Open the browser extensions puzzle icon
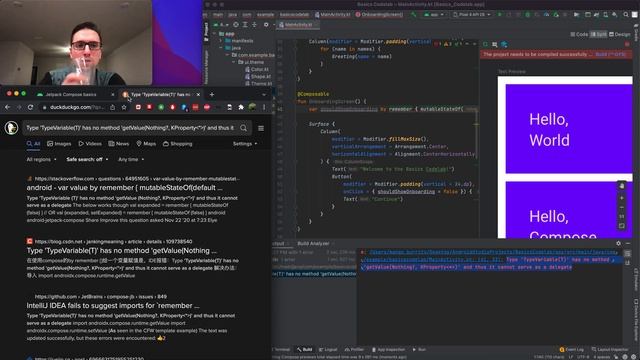This screenshot has width=640, height=360. (x=241, y=107)
